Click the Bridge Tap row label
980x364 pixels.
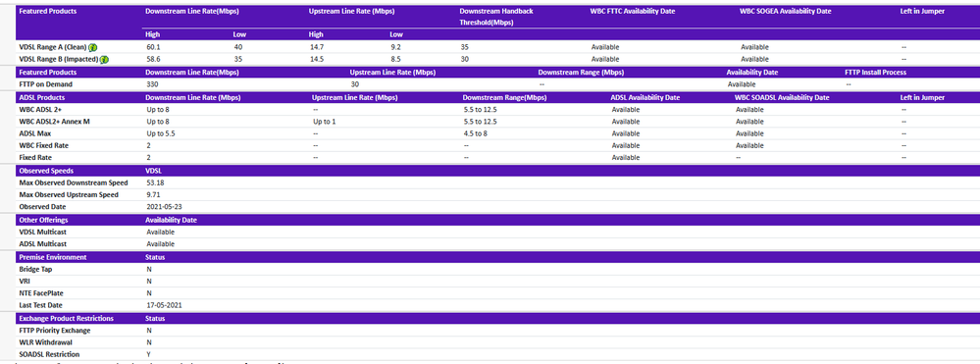point(35,269)
